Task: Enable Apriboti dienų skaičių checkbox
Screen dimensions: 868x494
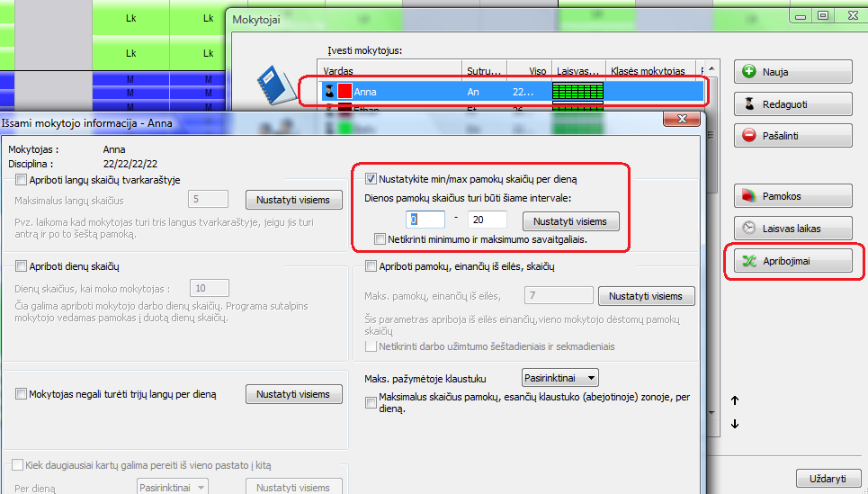Action: [22, 266]
